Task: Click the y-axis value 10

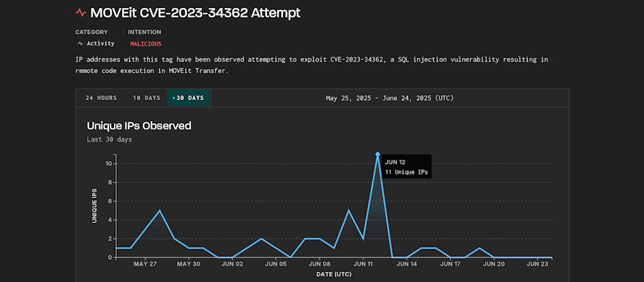Action: coord(109,164)
